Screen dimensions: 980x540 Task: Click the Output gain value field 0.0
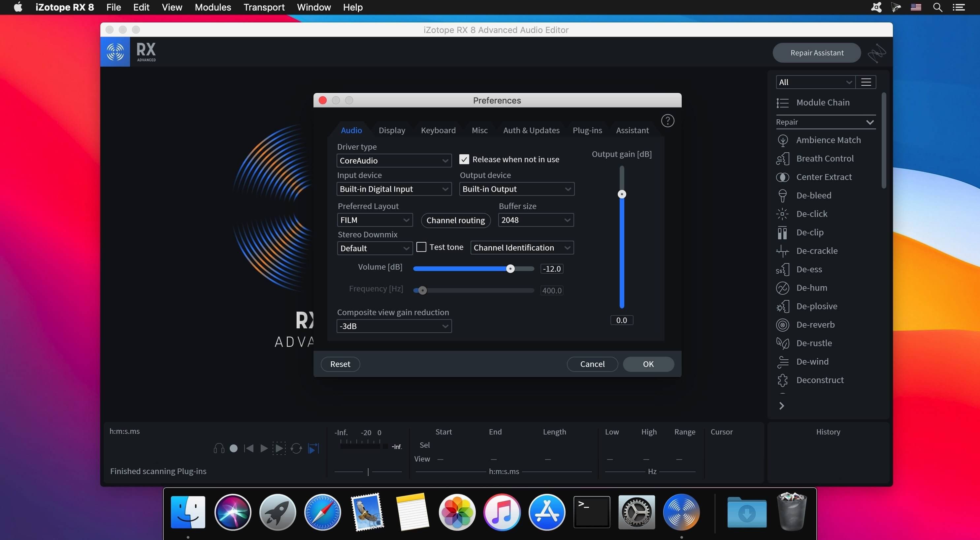point(622,320)
